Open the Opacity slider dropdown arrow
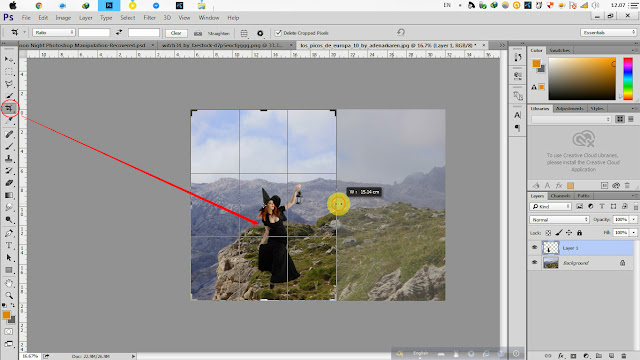Viewport: 640px width, 360px height. (634, 220)
